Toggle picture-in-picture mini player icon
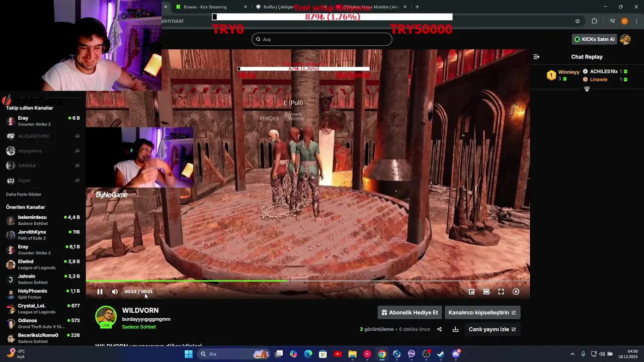This screenshot has height=362, width=644. pos(471,292)
